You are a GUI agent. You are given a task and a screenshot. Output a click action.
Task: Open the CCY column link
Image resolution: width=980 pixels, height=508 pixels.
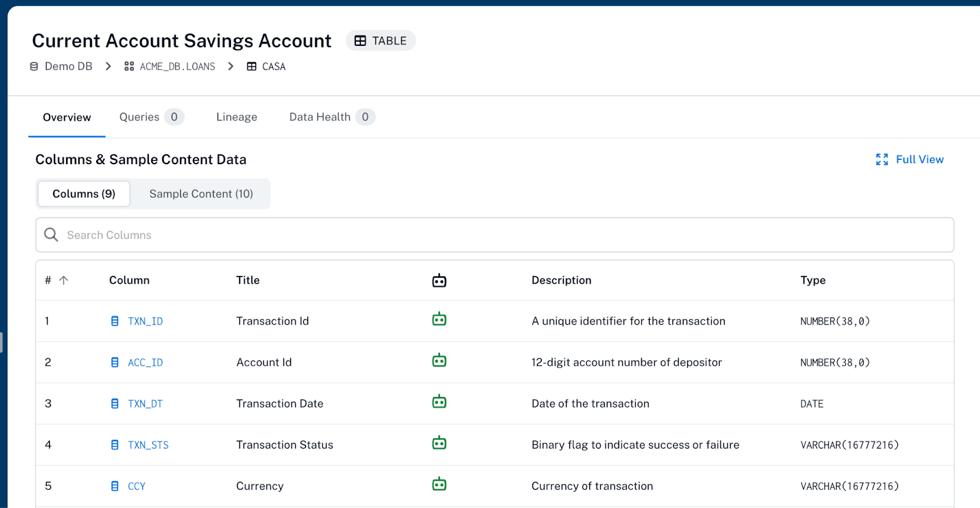point(137,486)
